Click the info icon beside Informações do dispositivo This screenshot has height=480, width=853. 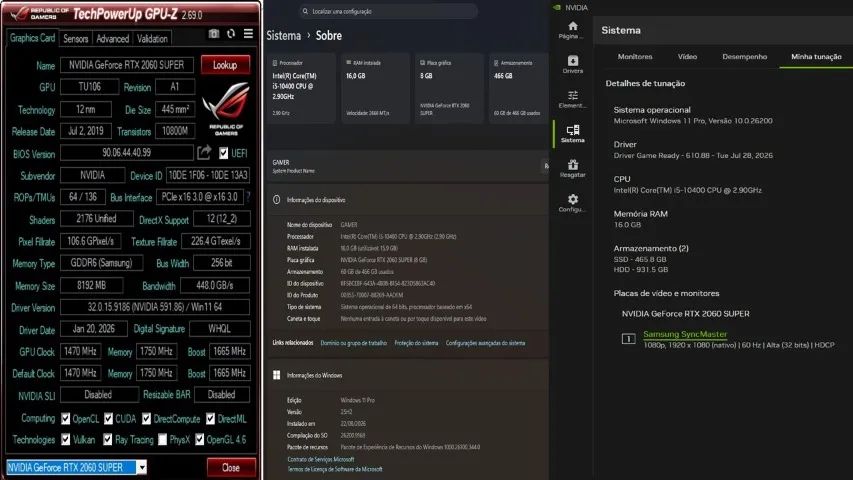[x=276, y=200]
